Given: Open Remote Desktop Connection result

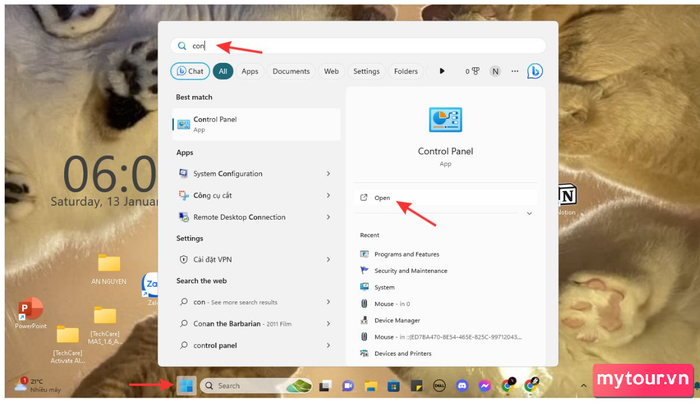Looking at the screenshot, I should [x=248, y=217].
